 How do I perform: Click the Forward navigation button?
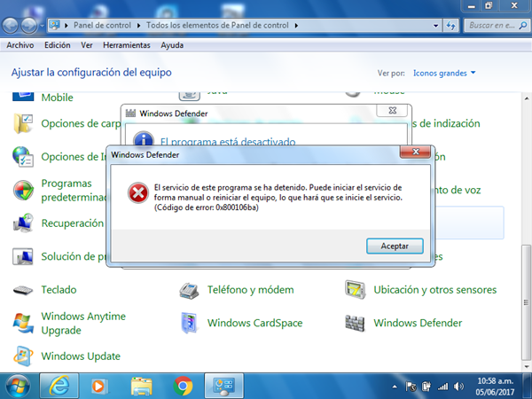point(29,26)
